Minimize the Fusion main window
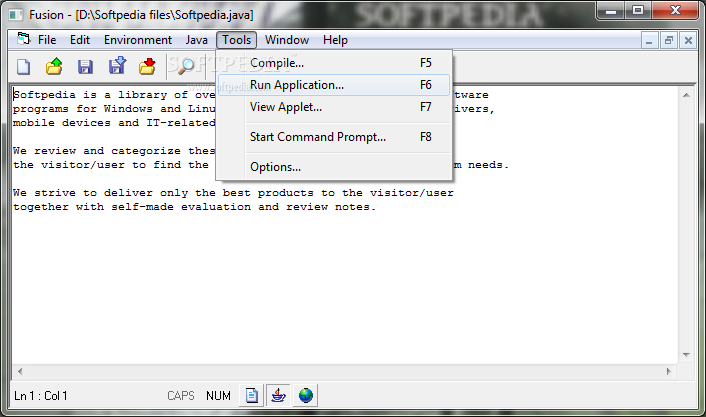706x417 pixels. pos(611,11)
